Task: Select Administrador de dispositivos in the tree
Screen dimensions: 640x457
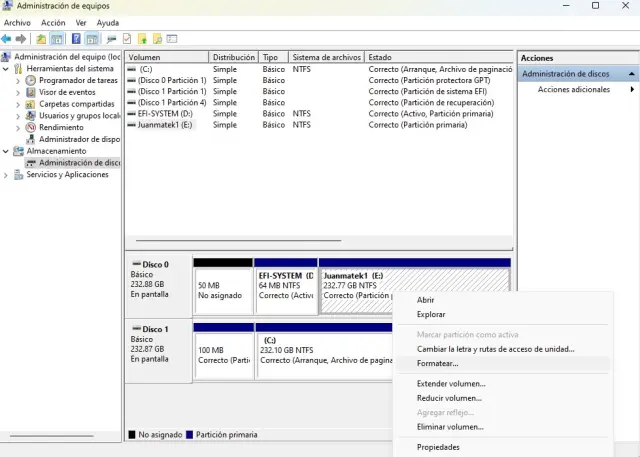Action: 78,139
